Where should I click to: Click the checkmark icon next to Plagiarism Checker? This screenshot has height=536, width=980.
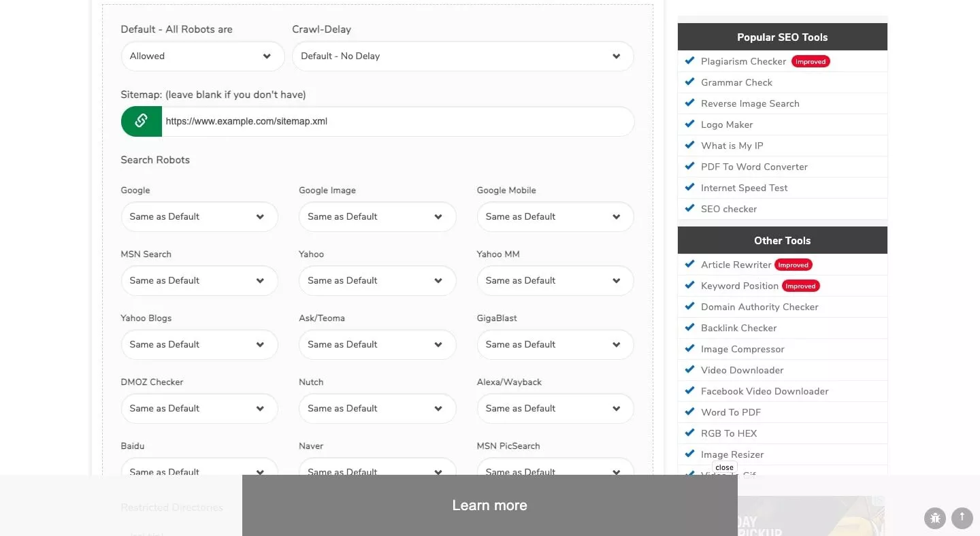[x=689, y=61]
